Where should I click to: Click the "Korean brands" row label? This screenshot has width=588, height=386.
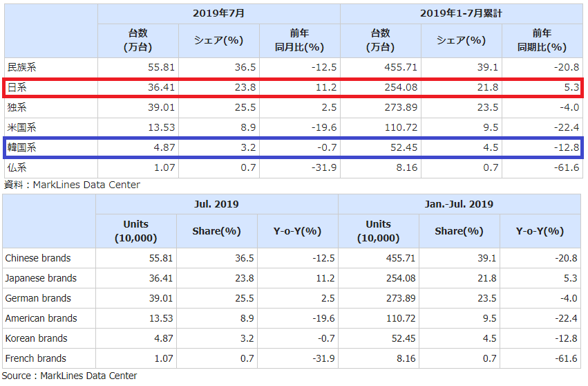36,338
